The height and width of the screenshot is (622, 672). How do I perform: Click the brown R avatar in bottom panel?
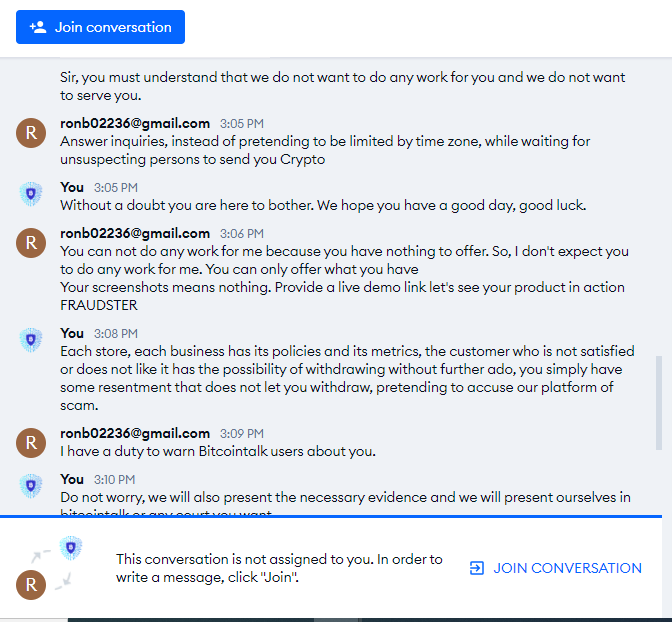coord(31,585)
